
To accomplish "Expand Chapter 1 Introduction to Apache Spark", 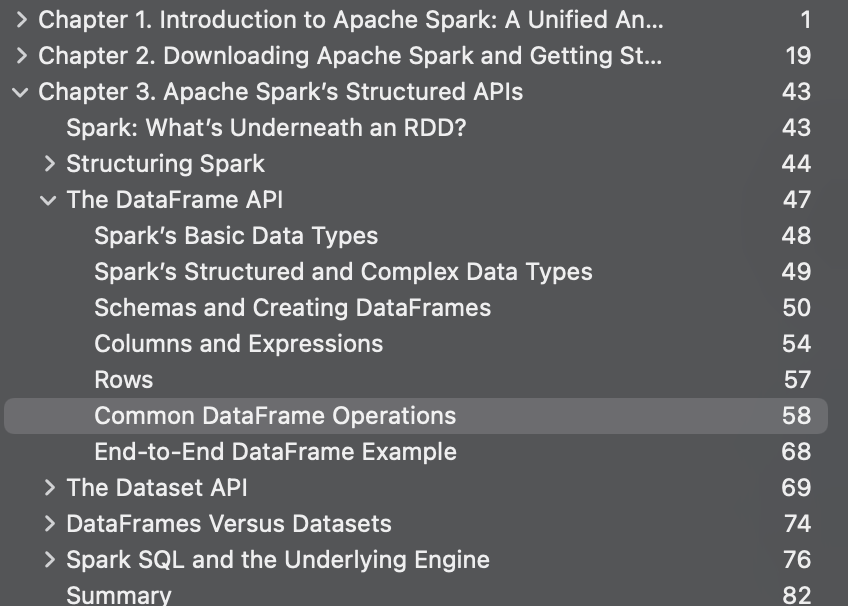I will (x=21, y=20).
